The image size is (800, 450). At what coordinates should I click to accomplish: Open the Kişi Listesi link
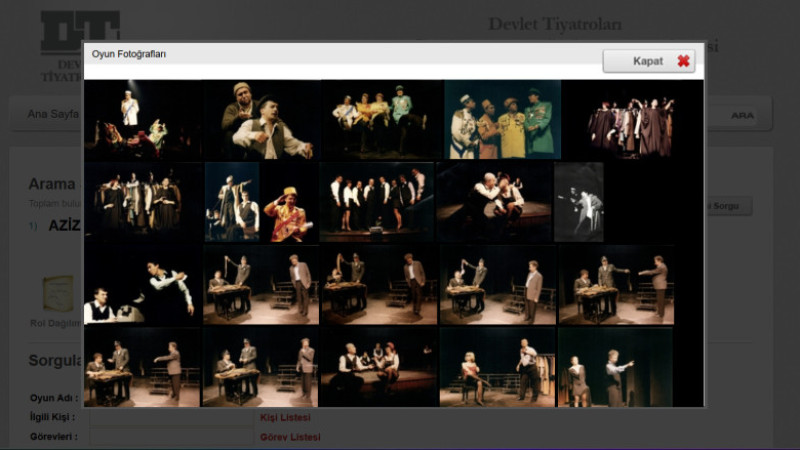coord(285,418)
